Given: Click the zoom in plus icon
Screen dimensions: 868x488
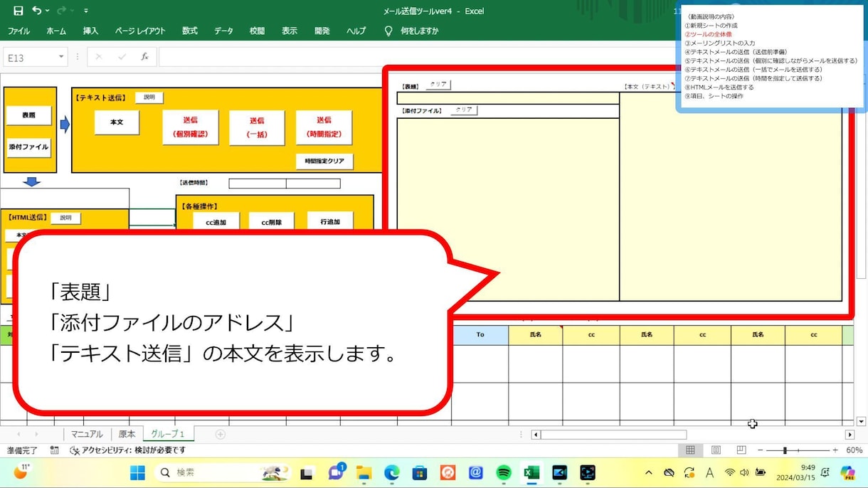Looking at the screenshot, I should [x=835, y=450].
